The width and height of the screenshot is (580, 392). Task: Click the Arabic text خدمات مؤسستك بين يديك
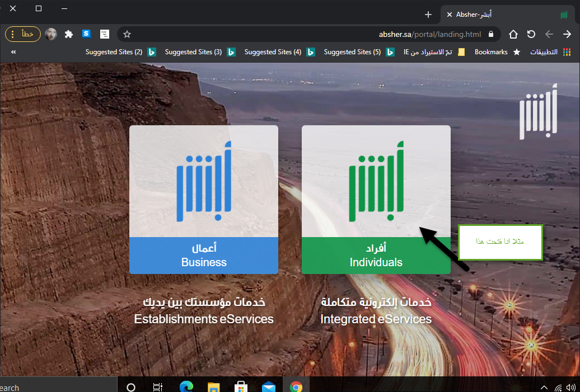coord(204,302)
